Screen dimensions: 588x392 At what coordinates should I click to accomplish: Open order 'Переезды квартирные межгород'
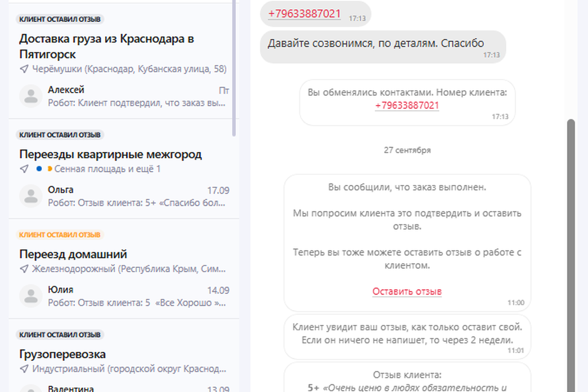tap(111, 154)
